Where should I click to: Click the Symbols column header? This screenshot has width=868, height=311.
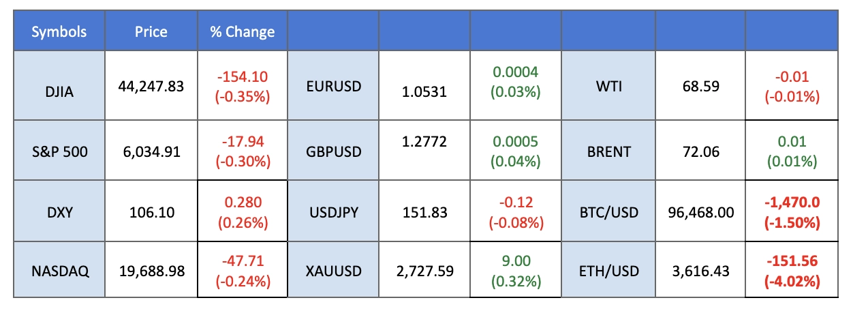59,31
